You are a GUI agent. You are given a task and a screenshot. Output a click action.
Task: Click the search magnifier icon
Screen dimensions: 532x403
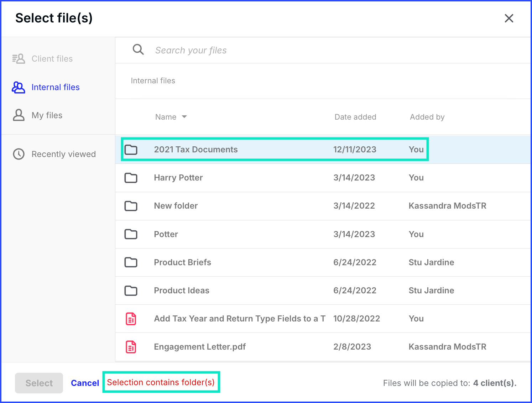(138, 49)
